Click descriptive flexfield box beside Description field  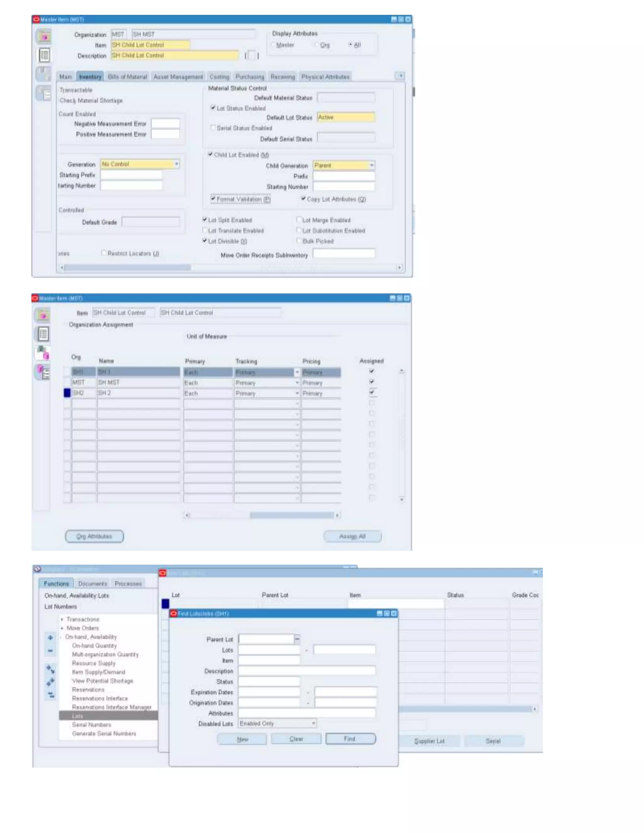252,56
